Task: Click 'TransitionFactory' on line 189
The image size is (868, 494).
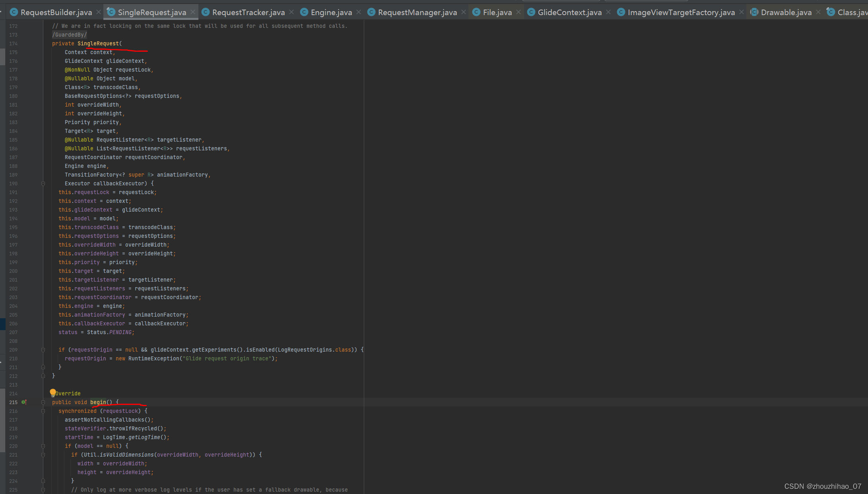Action: pos(91,175)
